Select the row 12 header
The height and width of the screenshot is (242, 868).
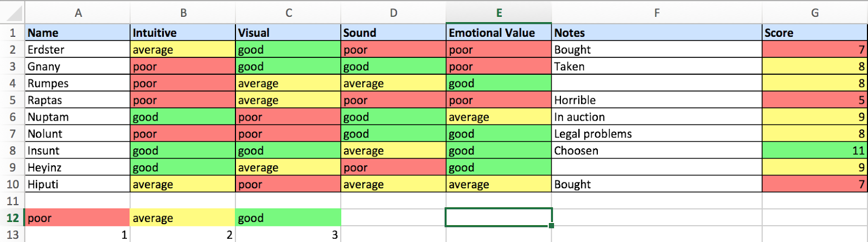pos(12,218)
